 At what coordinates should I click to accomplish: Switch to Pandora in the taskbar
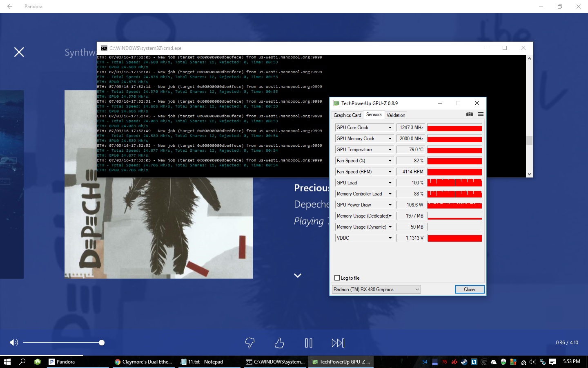pos(78,362)
